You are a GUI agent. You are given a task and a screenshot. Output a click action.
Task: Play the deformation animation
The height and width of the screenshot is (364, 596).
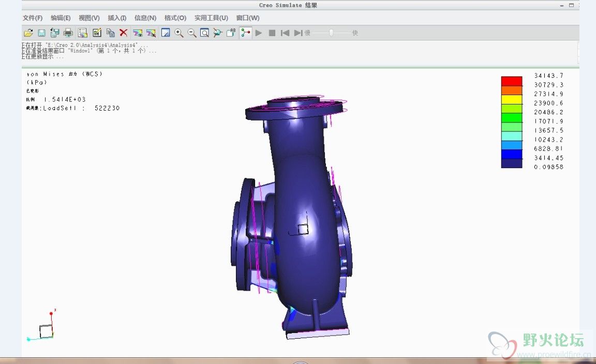(259, 33)
